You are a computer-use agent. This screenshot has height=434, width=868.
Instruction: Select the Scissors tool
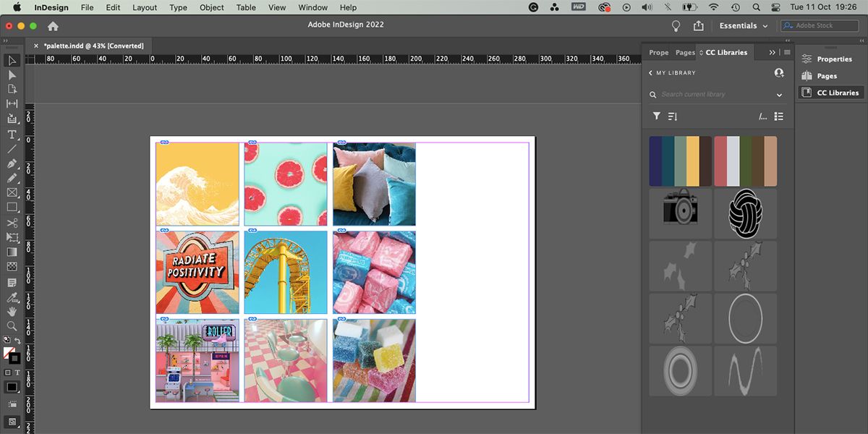tap(12, 223)
